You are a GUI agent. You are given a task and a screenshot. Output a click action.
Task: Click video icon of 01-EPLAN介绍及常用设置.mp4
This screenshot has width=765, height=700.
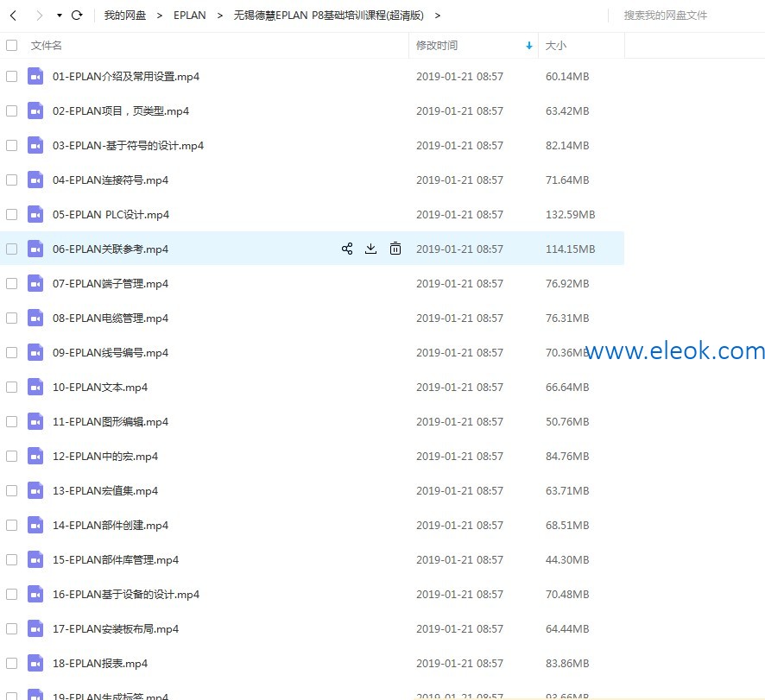35,77
